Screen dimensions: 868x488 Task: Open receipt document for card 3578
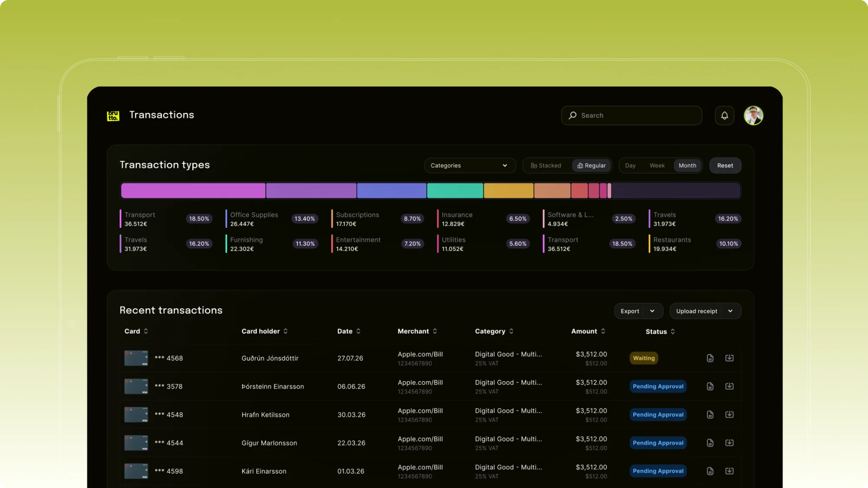(x=710, y=386)
